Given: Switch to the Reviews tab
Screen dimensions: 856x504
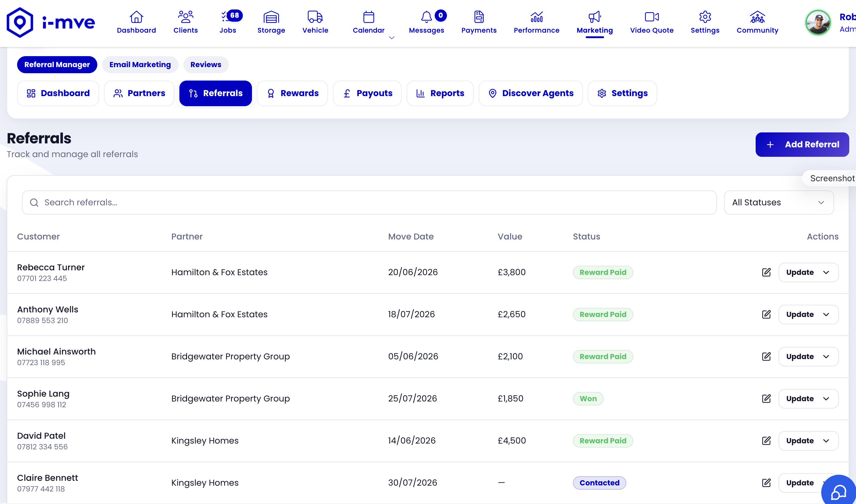Looking at the screenshot, I should click(x=206, y=65).
